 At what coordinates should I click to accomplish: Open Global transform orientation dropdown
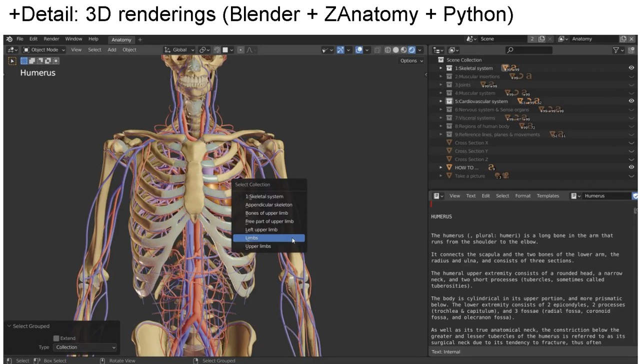click(179, 50)
